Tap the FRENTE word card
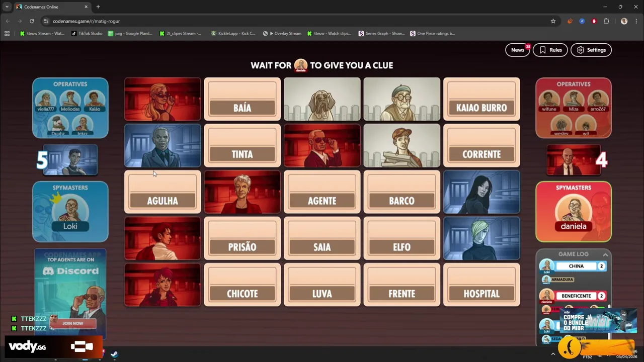Viewport: 644px width, 362px height. click(401, 285)
